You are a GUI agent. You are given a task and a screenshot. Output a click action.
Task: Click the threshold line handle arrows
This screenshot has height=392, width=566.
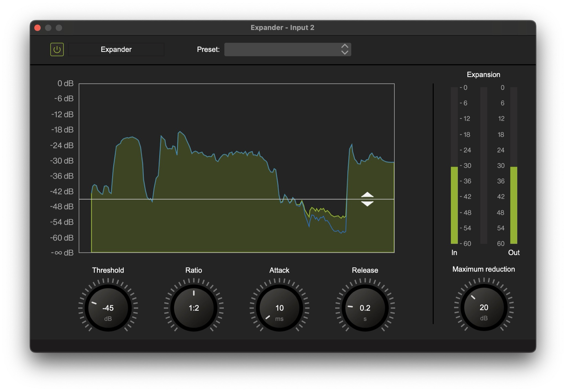367,199
